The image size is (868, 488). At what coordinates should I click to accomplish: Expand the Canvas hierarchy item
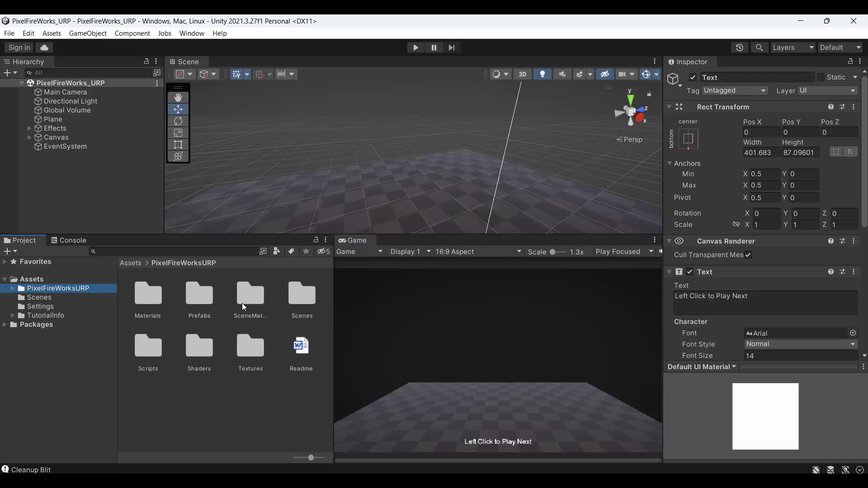pyautogui.click(x=29, y=137)
